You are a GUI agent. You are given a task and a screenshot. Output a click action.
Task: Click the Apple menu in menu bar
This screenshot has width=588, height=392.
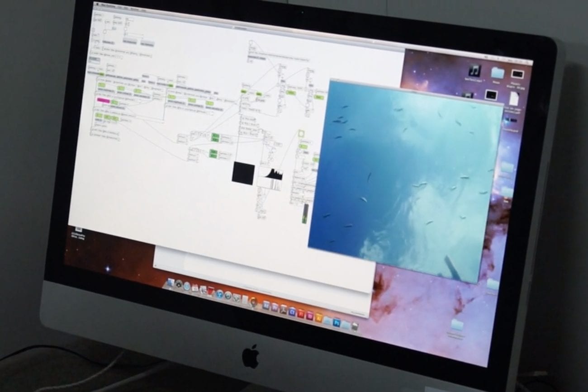(x=96, y=5)
